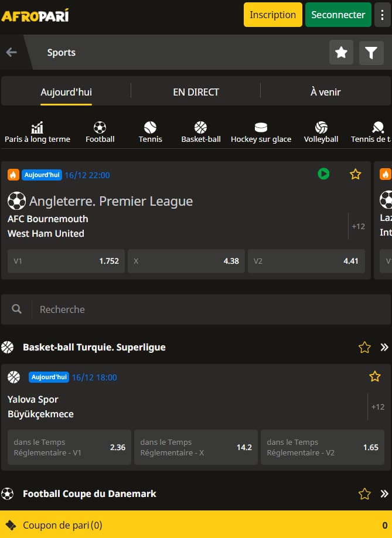Switch to the EN DIRECT tab
Screen dimensions: 392x538
196,92
